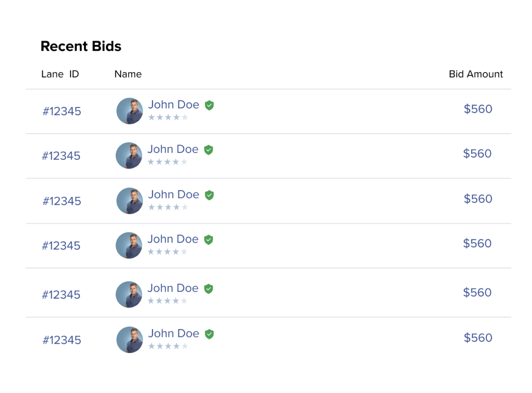Click the verified shield badge in last row
Screen dimensions: 532x393
209,334
